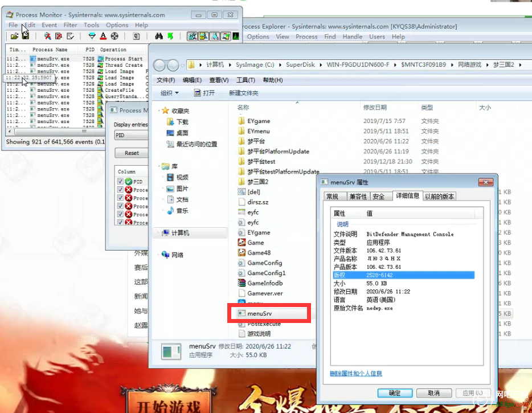Open Filter menu in Process Monitor
This screenshot has height=413, width=532.
70,24
